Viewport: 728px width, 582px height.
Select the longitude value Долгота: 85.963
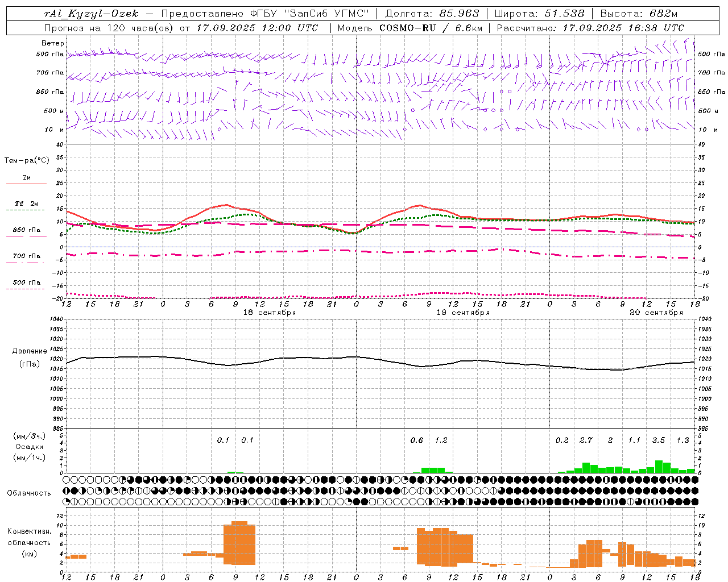[432, 14]
